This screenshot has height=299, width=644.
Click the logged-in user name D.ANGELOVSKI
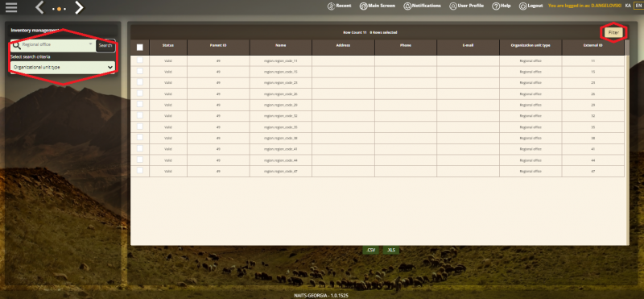point(606,6)
